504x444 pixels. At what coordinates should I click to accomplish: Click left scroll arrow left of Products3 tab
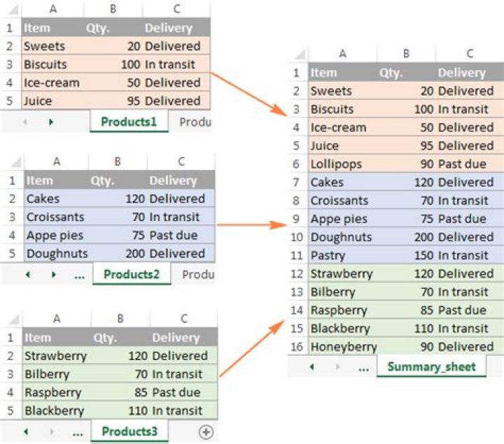27,431
